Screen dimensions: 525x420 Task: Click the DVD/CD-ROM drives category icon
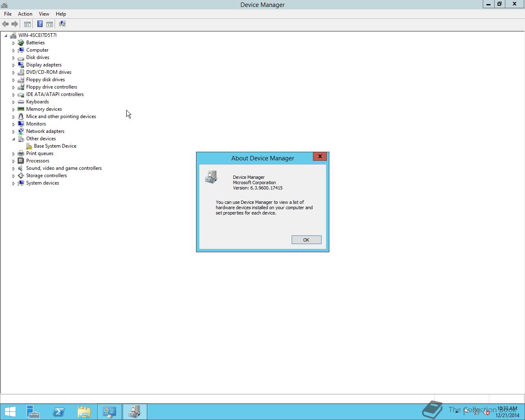click(x=21, y=72)
